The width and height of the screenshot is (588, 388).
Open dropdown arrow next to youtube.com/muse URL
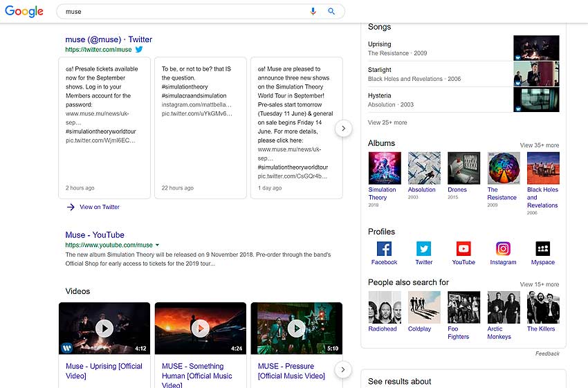pyautogui.click(x=158, y=245)
